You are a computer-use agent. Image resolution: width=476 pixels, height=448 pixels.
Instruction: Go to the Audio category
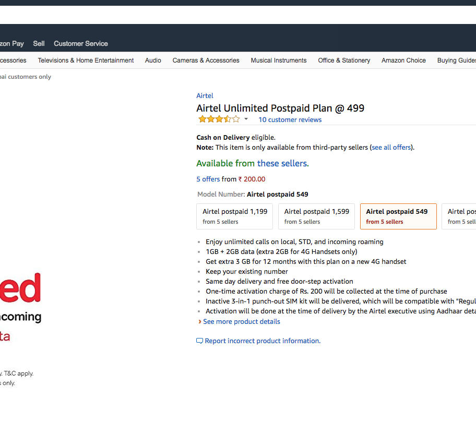tap(153, 60)
